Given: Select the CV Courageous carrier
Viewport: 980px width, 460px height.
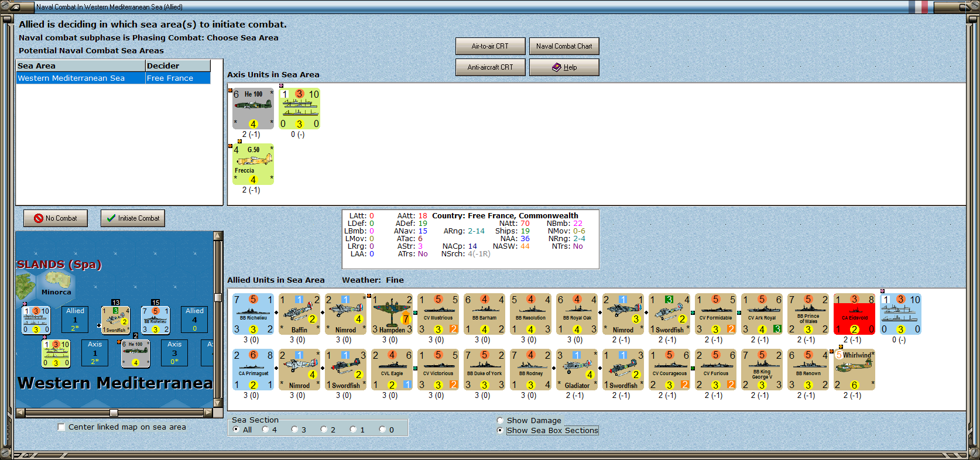Looking at the screenshot, I should coord(669,370).
